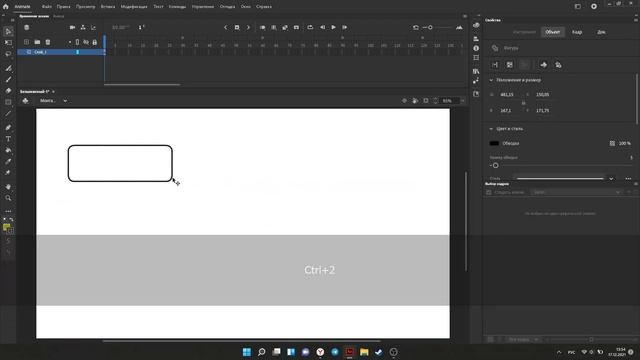Toggle the layer parenting view icon

tap(83, 27)
